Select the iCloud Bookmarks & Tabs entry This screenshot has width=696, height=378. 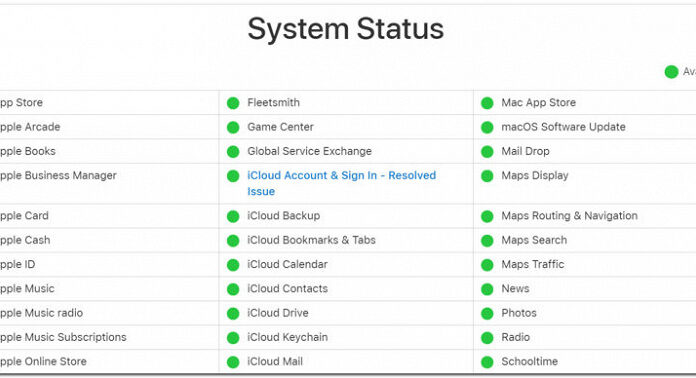pyautogui.click(x=311, y=240)
